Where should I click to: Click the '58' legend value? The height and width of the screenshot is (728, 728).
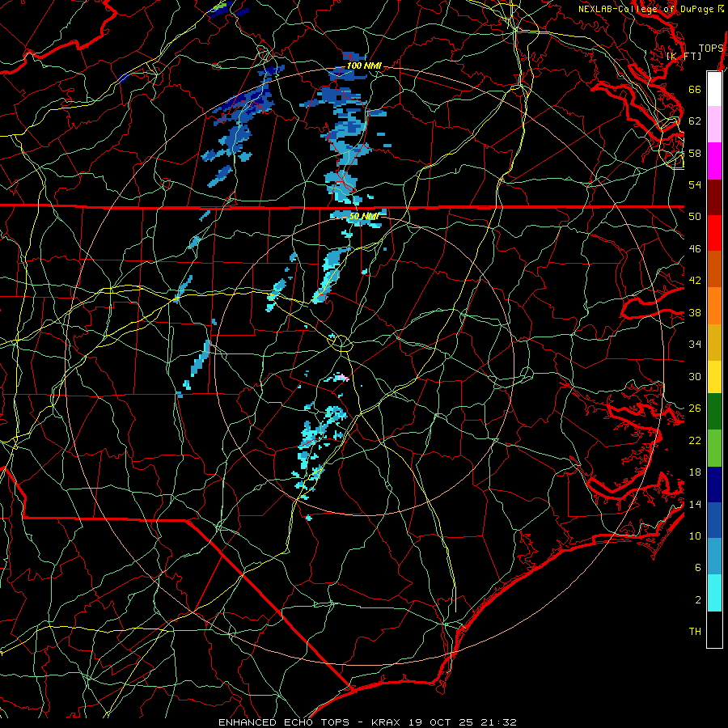[x=695, y=153]
